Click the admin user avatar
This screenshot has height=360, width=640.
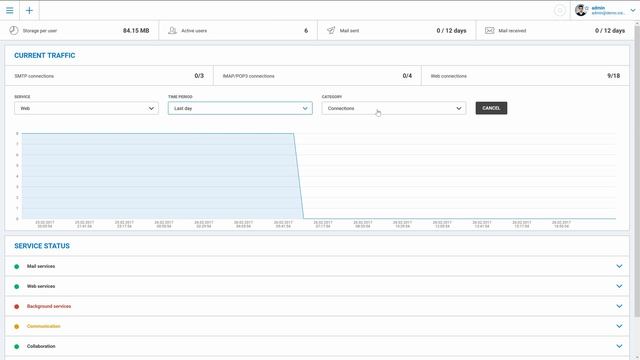coord(580,10)
